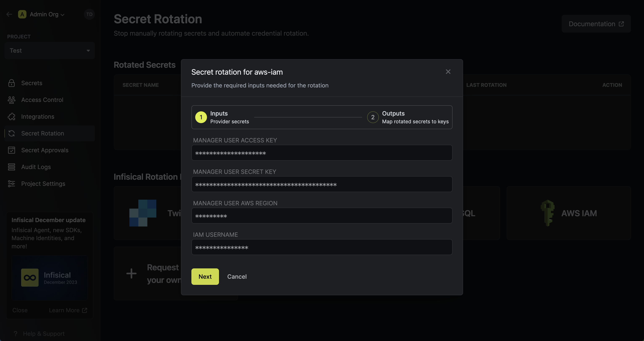This screenshot has width=644, height=341.
Task: Focus the Manager User Secret Key field
Action: click(x=322, y=184)
